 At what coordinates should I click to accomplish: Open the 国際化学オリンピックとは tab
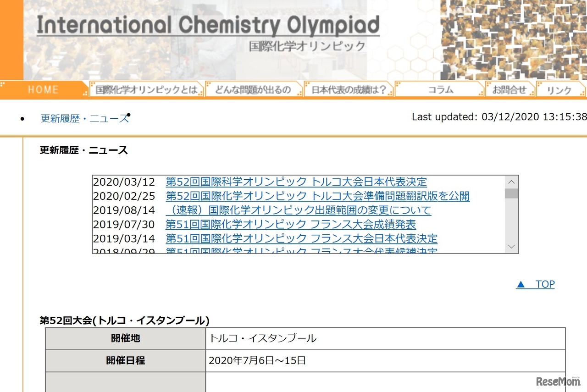(147, 89)
